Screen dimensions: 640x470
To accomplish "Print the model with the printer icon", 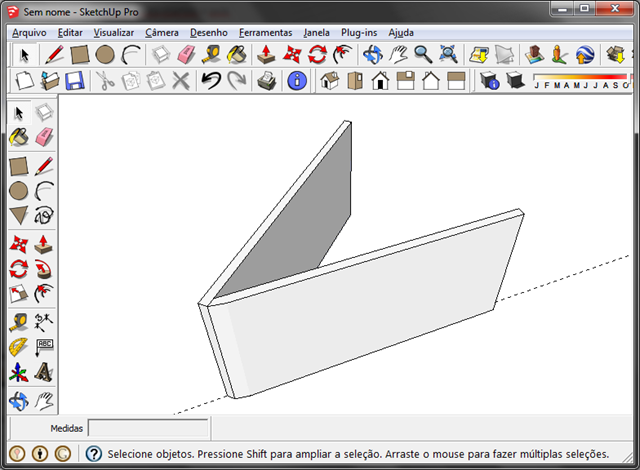I will (x=267, y=80).
